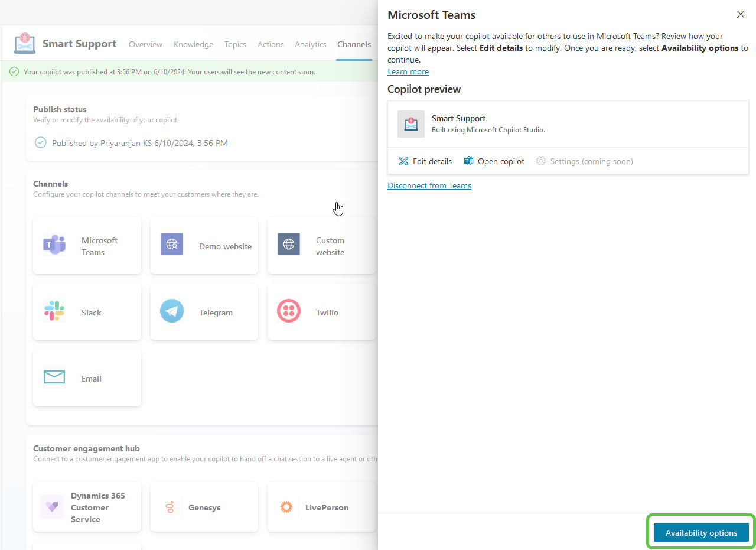Click Edit details in Copilot preview
The image size is (756, 550).
[425, 161]
